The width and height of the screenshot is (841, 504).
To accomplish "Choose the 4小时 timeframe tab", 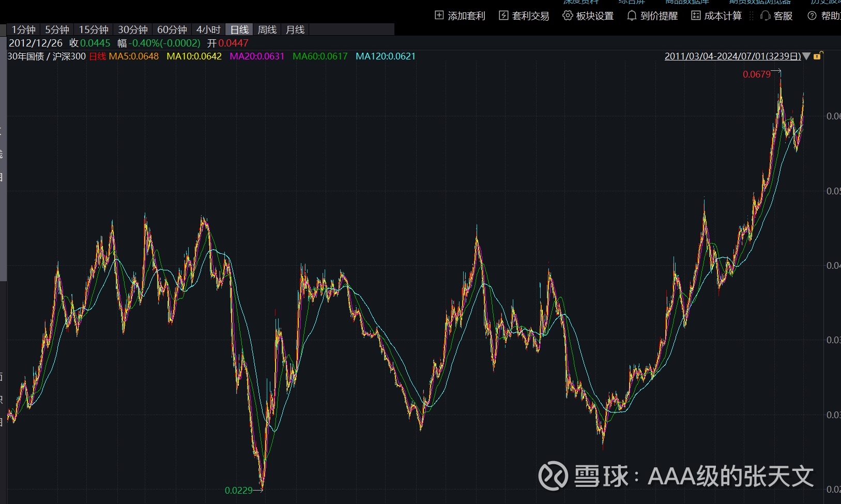I will tap(208, 30).
